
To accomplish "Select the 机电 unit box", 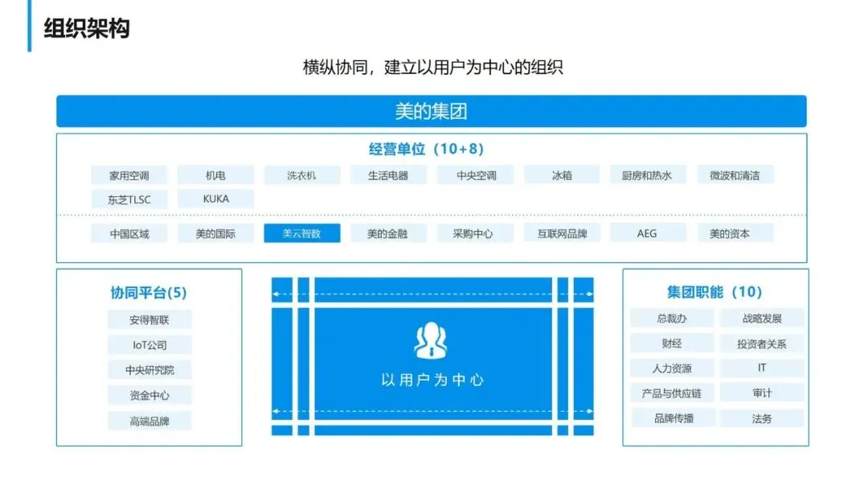I will 215,175.
